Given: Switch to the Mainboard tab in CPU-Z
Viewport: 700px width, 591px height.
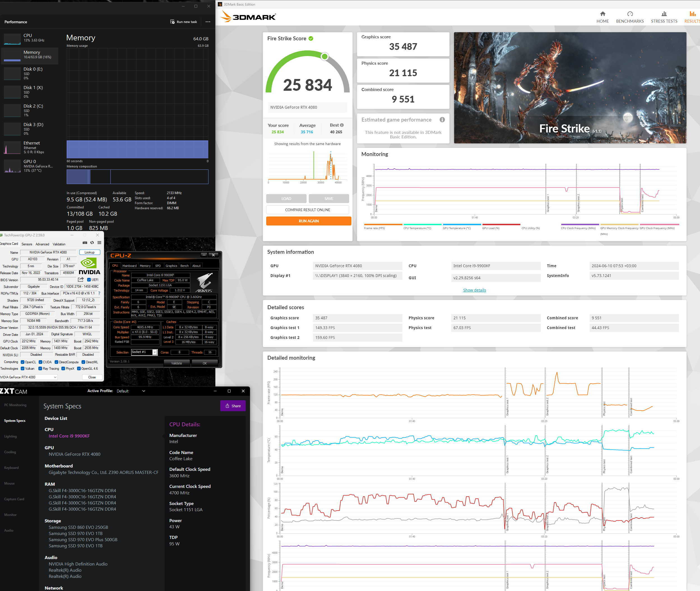Looking at the screenshot, I should (129, 266).
